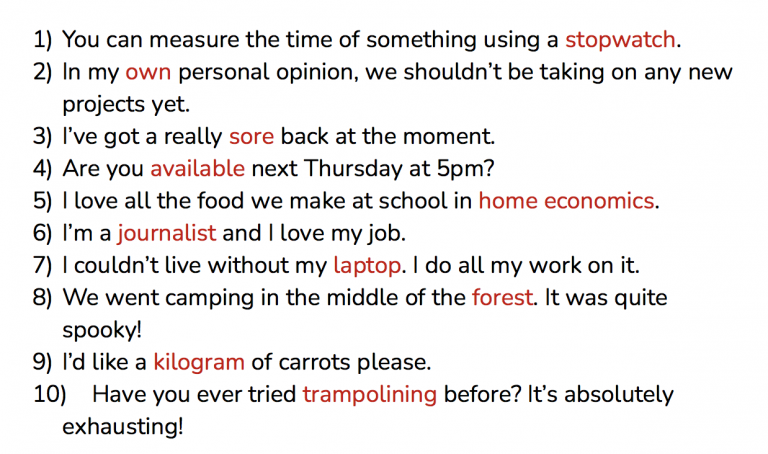This screenshot has height=454, width=768.
Task: Select the red word "sore"
Action: [x=251, y=136]
